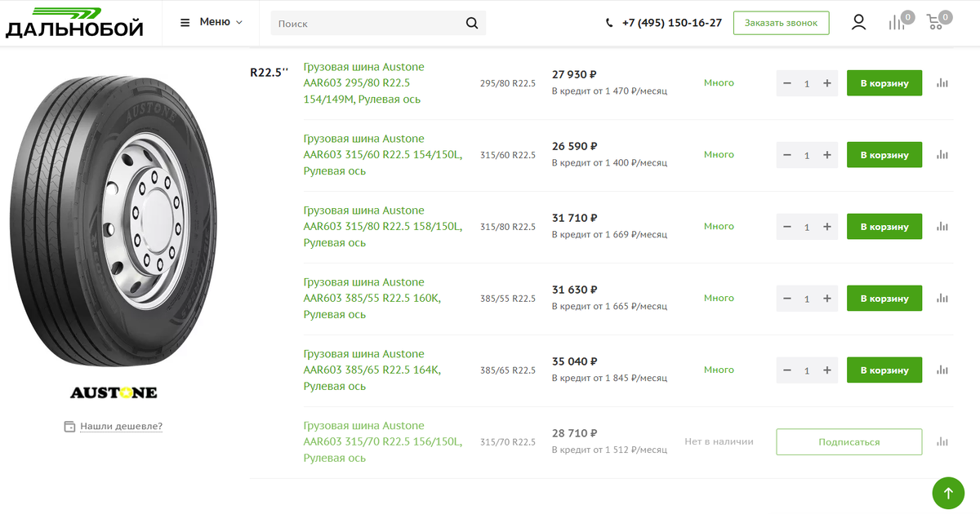Select quantity field for 385/65 R22.5 tire
The height and width of the screenshot is (514, 980).
pos(807,370)
